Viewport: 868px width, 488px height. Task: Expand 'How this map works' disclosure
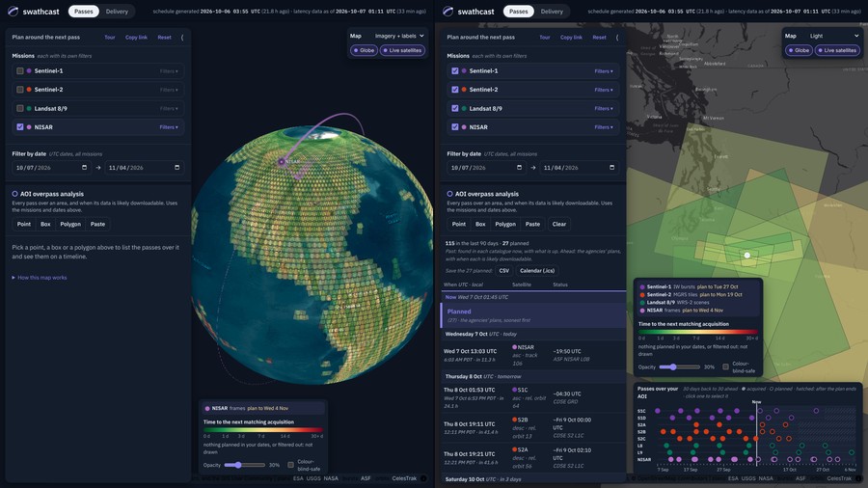click(40, 278)
